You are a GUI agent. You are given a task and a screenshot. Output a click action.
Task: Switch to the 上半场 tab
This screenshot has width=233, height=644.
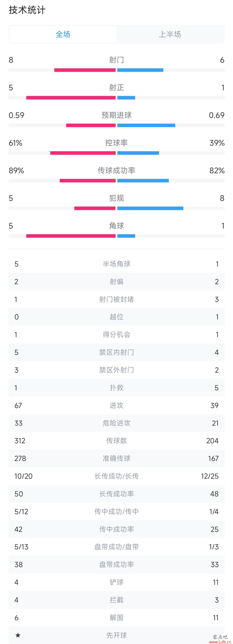coord(170,34)
